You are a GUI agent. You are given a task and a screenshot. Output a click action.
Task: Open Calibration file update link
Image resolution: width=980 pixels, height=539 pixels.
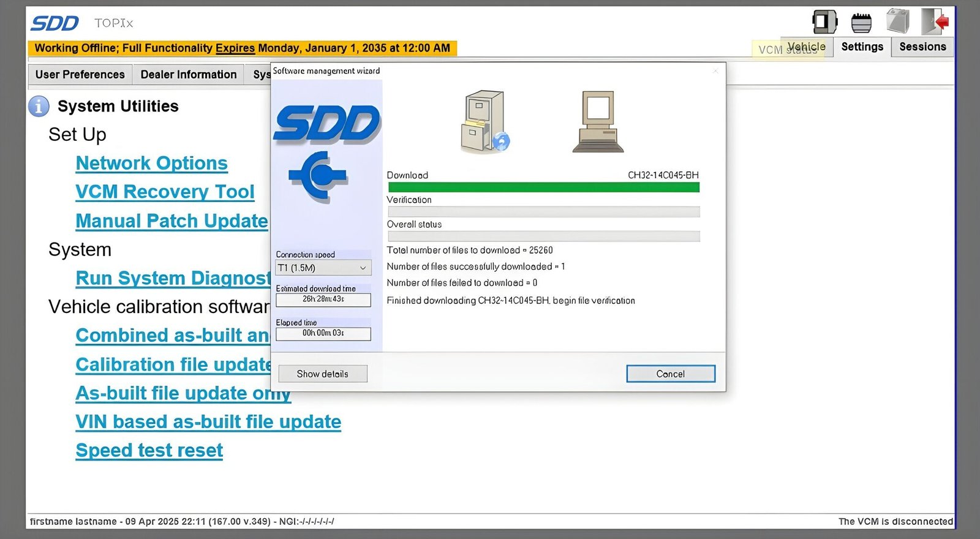[173, 365]
